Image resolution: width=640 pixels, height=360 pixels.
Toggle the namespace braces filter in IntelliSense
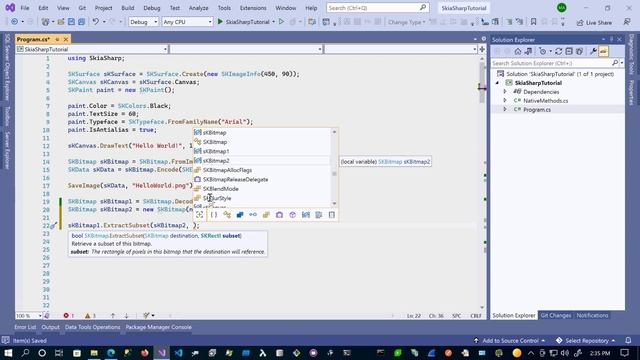point(213,215)
